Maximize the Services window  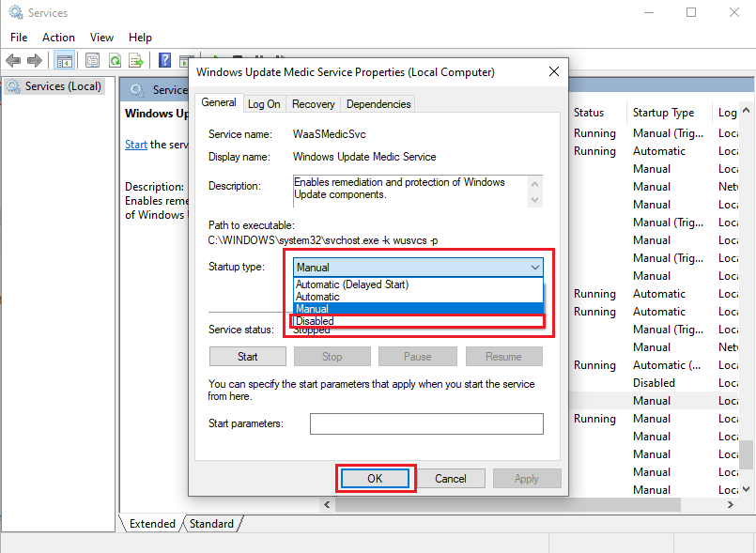point(691,12)
